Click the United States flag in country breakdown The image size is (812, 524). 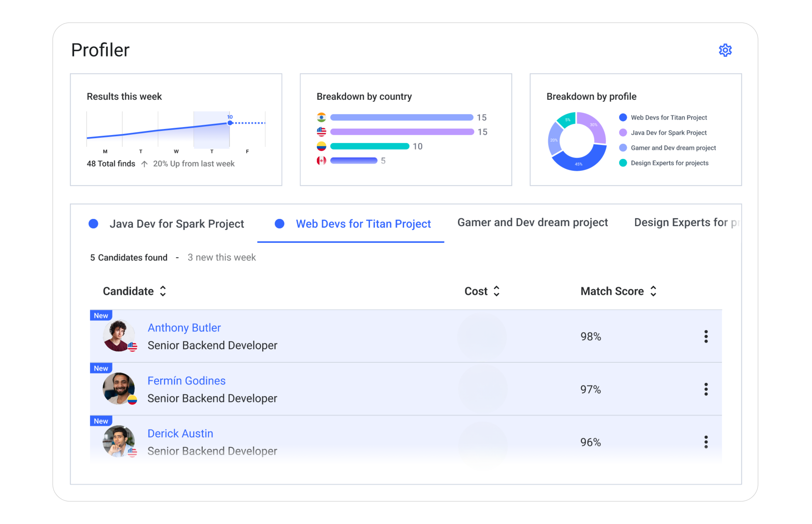321,132
